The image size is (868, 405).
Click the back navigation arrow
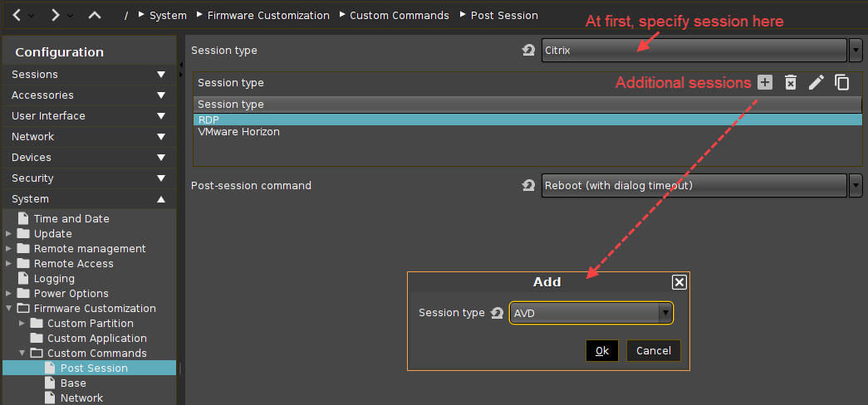17,15
